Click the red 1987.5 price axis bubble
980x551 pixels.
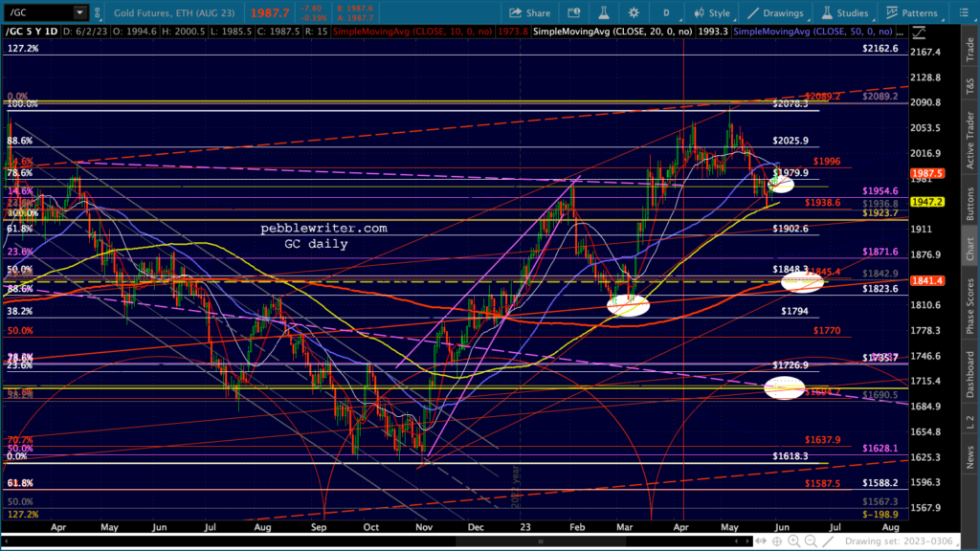[926, 174]
